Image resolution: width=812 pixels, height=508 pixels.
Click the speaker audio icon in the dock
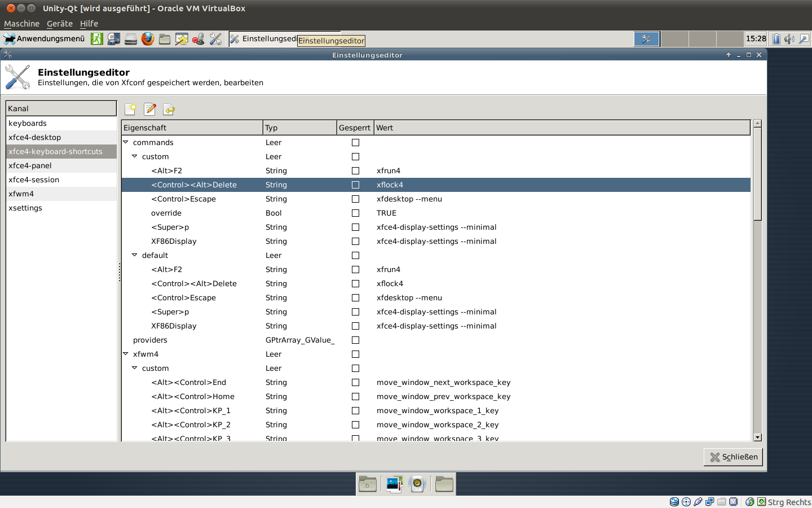pyautogui.click(x=417, y=484)
